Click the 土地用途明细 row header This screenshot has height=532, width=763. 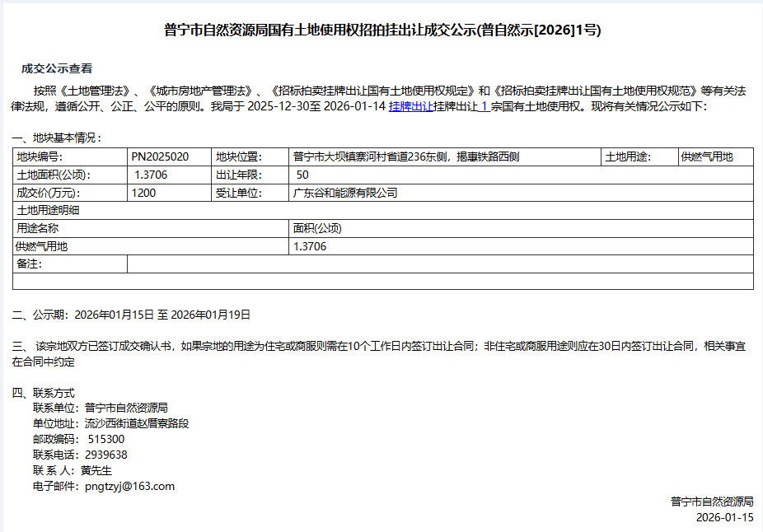tap(48, 210)
